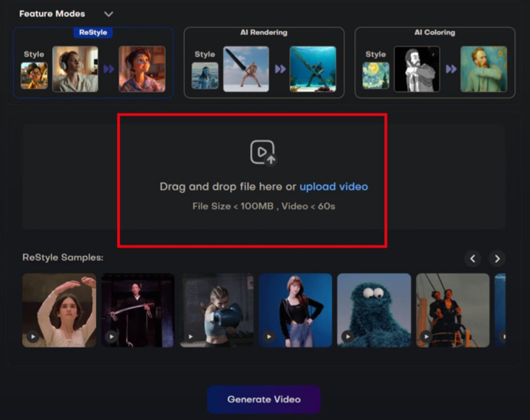Click the upload video link
Image resolution: width=530 pixels, height=420 pixels.
click(x=334, y=187)
